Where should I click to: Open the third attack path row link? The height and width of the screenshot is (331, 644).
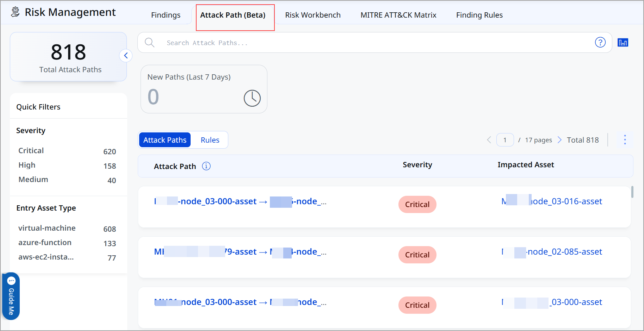click(x=240, y=302)
